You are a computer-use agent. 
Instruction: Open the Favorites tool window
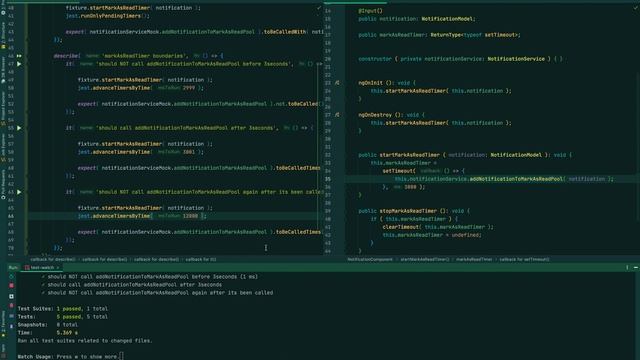[x=3, y=324]
